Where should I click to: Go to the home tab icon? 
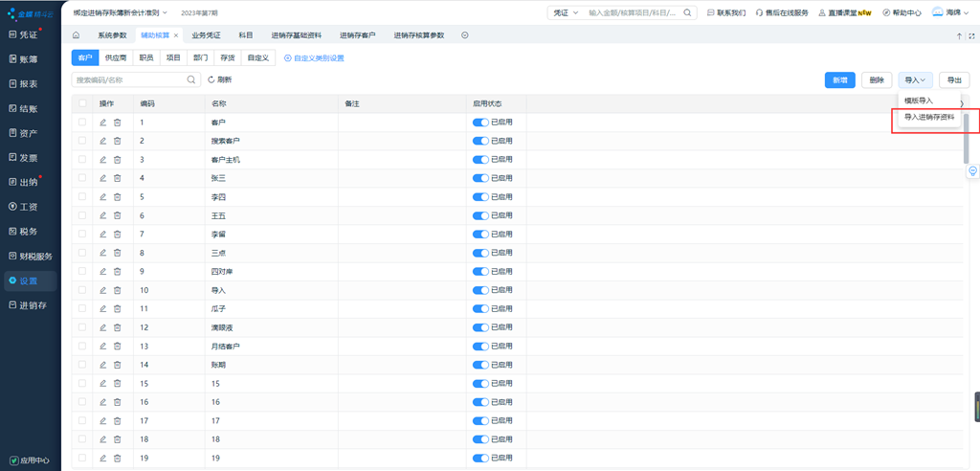[x=76, y=35]
